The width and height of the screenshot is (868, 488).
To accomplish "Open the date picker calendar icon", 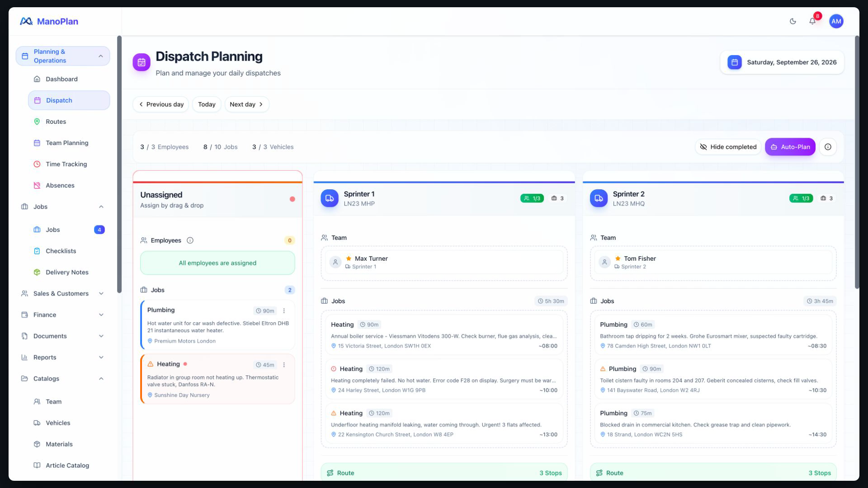I will 734,62.
